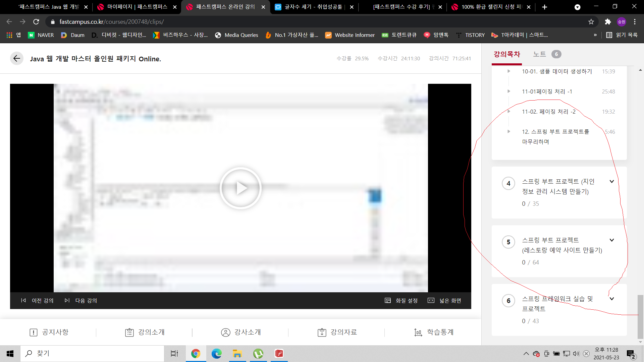The width and height of the screenshot is (644, 362).
Task: Open the instructor introduction (강사소개)
Action: [241, 332]
